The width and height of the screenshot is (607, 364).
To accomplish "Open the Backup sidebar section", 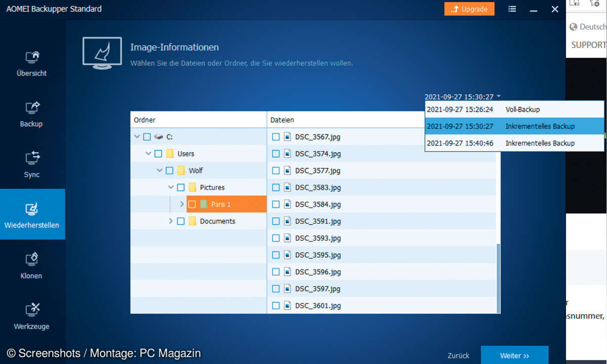I will 32,114.
